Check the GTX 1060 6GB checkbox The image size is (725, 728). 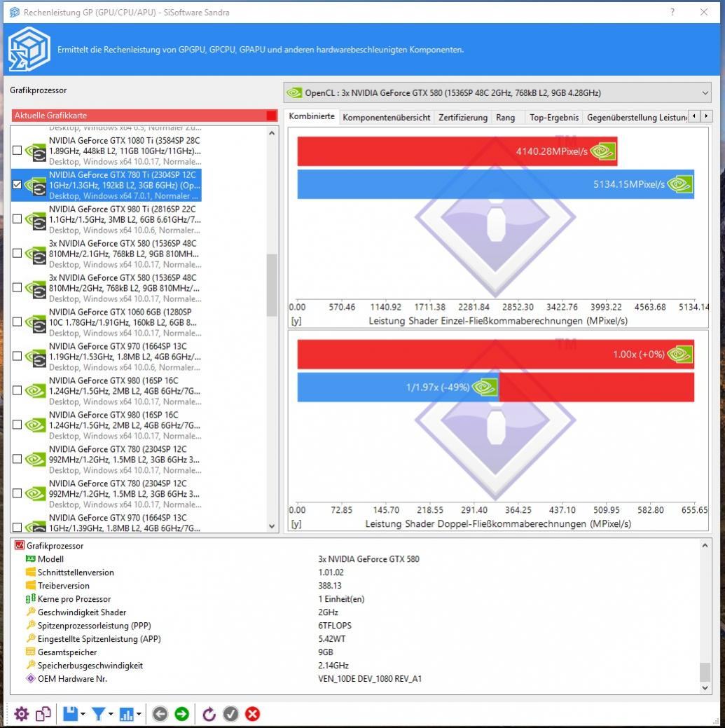click(x=18, y=322)
